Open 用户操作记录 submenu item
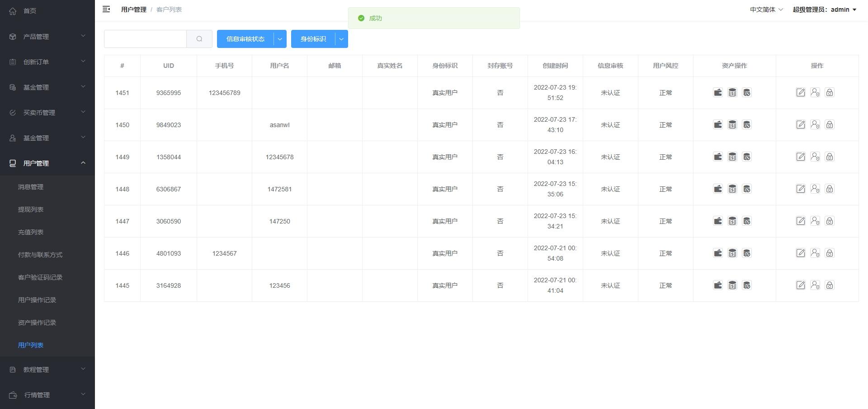Image resolution: width=868 pixels, height=409 pixels. point(47,300)
